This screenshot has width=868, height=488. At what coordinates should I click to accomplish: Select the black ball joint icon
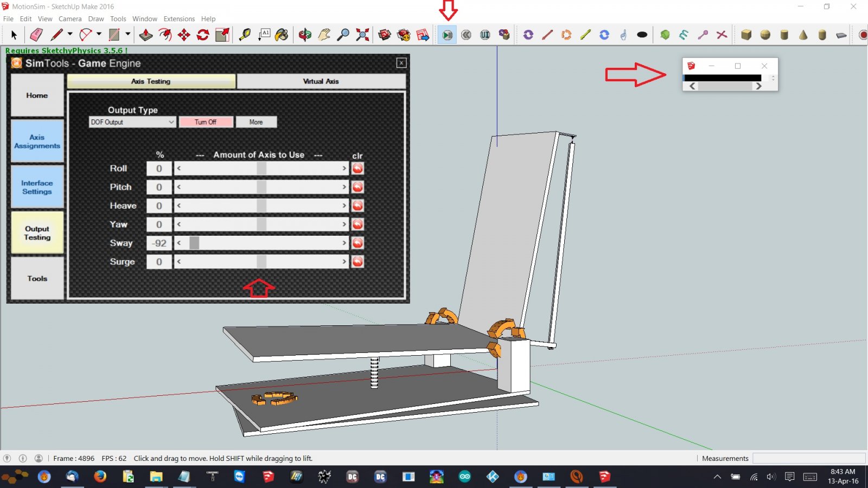642,35
